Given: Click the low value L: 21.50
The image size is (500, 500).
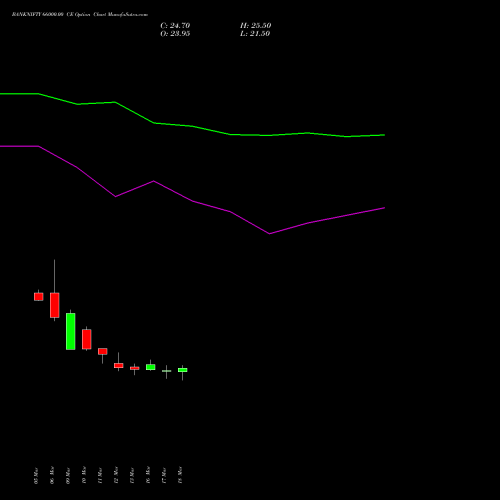Looking at the screenshot, I should (x=255, y=34).
